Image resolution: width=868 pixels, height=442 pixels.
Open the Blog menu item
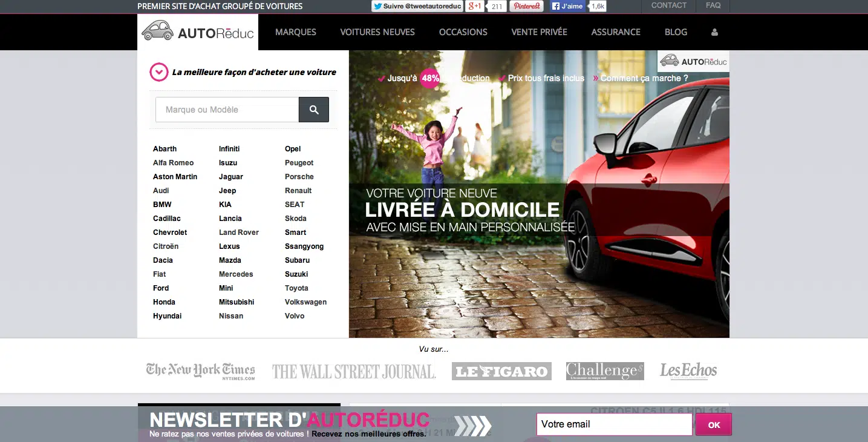(x=676, y=32)
